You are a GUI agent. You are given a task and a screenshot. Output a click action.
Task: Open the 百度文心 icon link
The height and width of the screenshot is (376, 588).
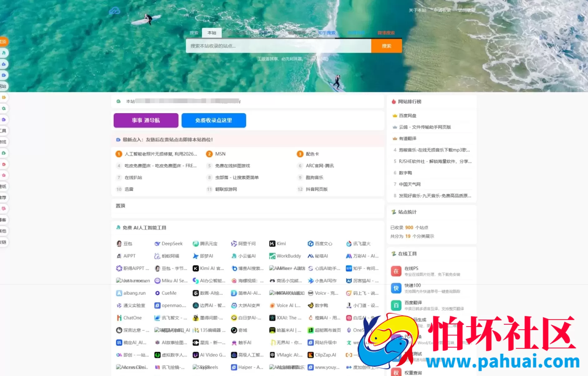[310, 243]
